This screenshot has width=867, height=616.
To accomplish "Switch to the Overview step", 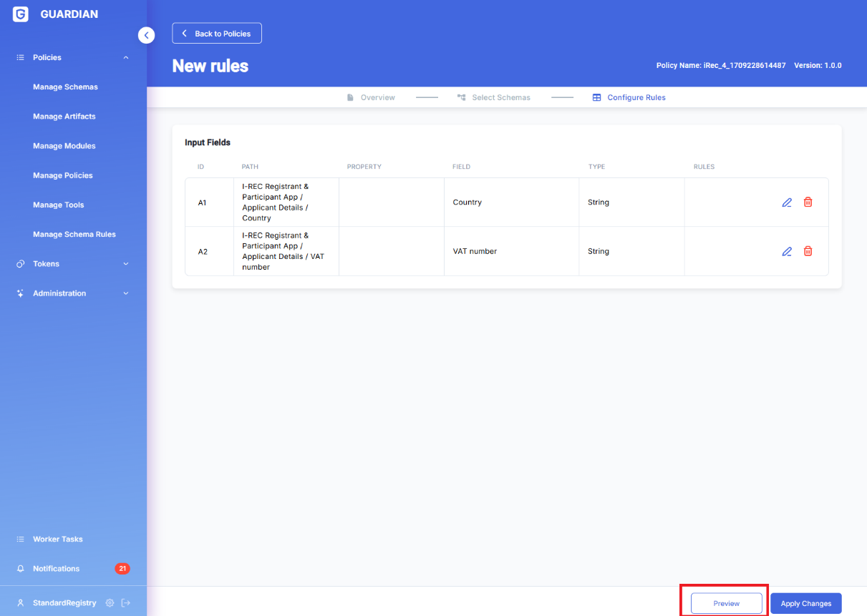I will [x=371, y=97].
